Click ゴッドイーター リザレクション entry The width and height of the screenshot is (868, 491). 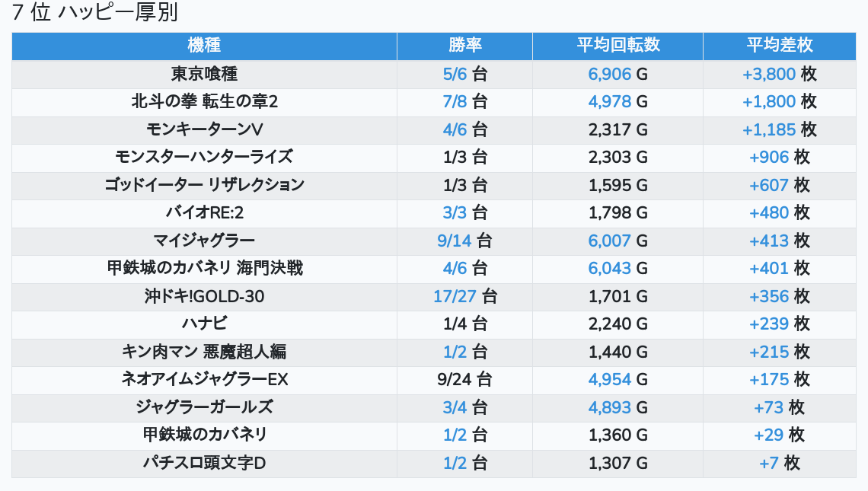click(x=204, y=185)
